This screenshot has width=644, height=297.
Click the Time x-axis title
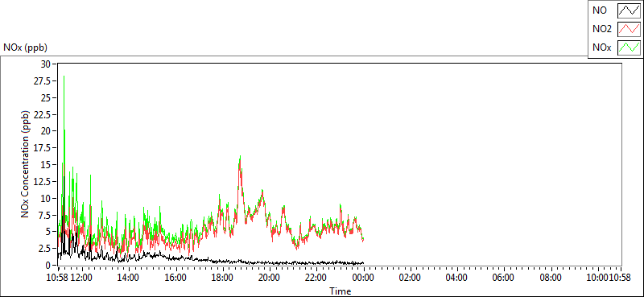pos(340,291)
